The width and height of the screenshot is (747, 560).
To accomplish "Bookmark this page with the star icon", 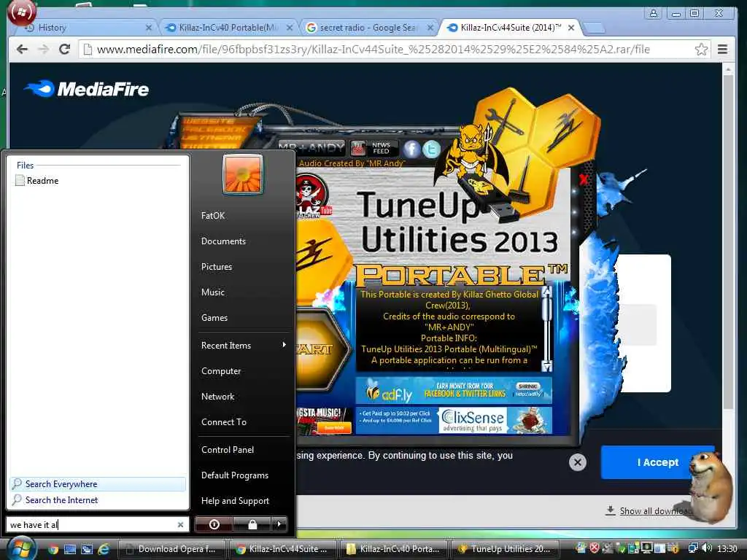I will (x=701, y=49).
